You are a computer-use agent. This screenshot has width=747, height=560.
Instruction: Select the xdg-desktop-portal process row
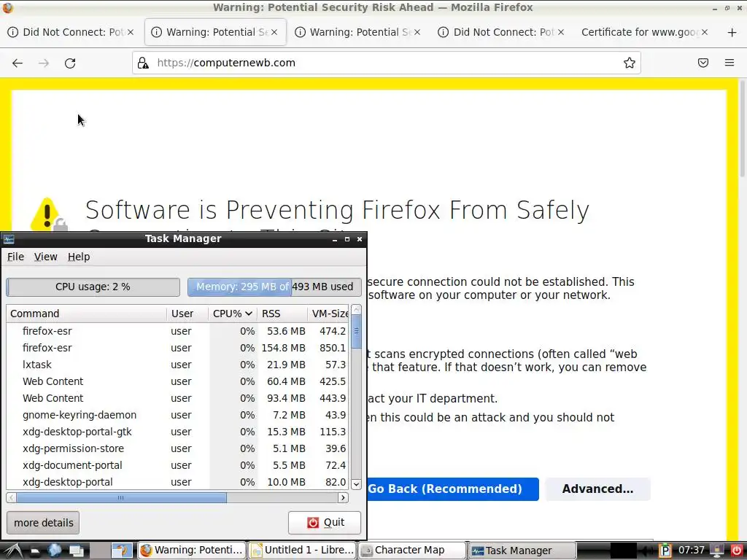pyautogui.click(x=177, y=482)
